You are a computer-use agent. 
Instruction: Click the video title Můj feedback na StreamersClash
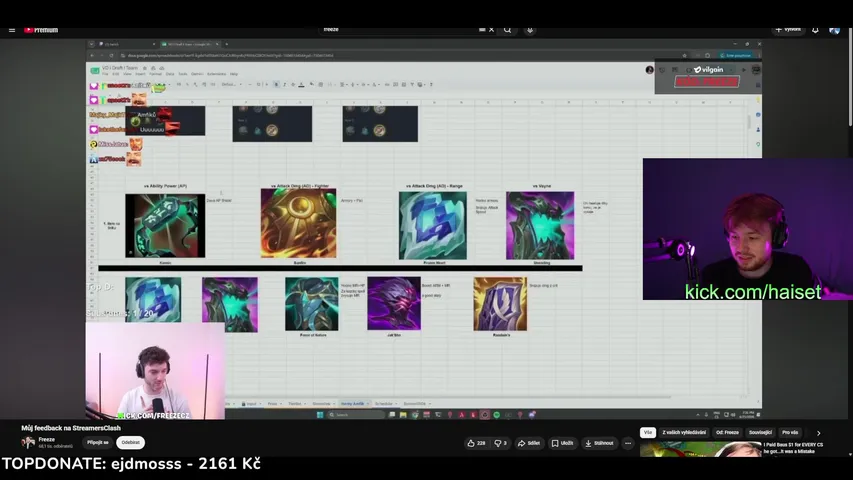pyautogui.click(x=71, y=428)
